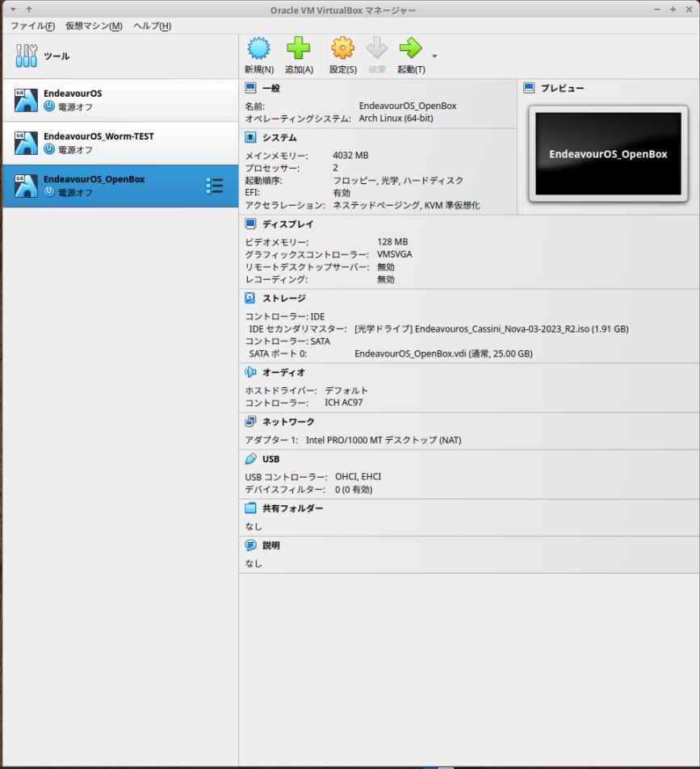This screenshot has height=769, width=700.
Task: Click the EndeavourOS machine OS icon
Action: click(26, 100)
